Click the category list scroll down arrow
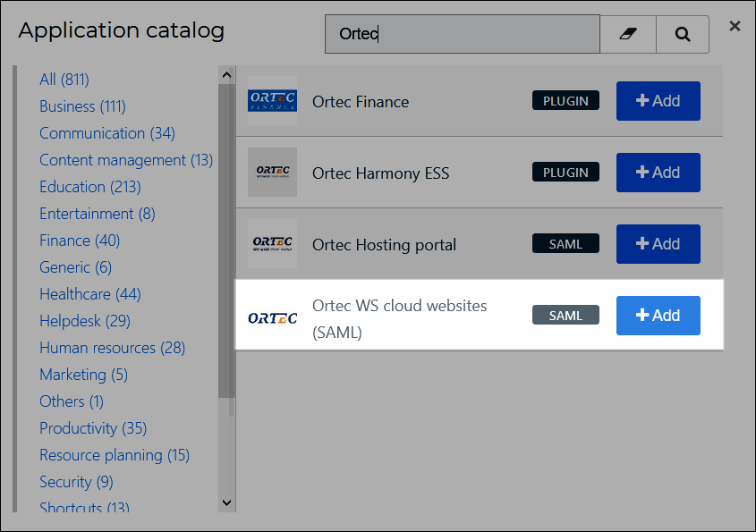Screen dimensions: 756x532 [226, 502]
